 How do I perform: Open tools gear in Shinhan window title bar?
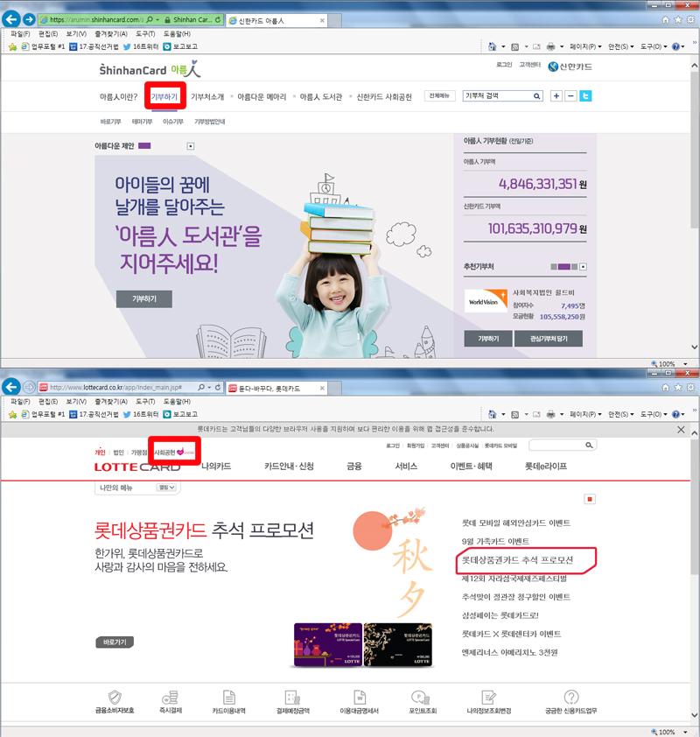coord(690,20)
